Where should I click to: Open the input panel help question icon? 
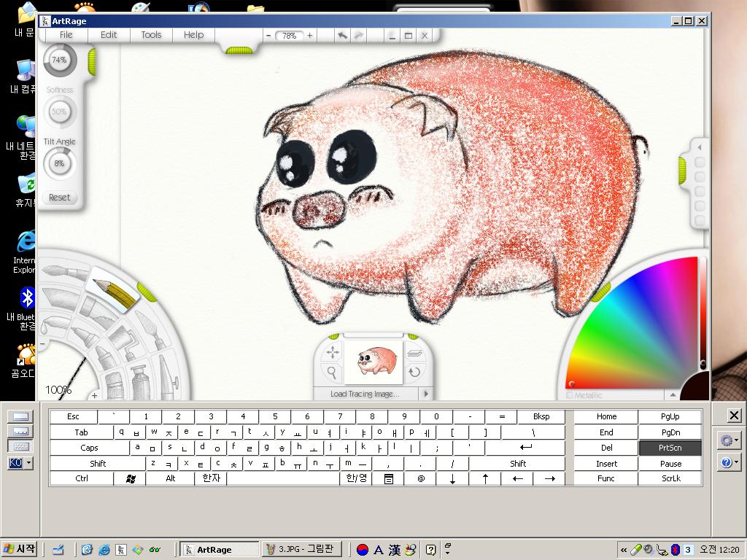(727, 462)
